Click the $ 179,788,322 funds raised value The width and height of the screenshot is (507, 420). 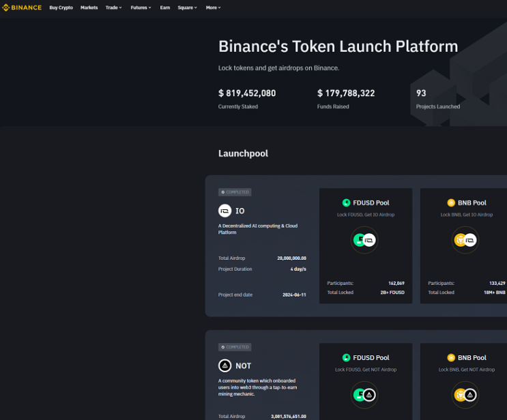[346, 93]
